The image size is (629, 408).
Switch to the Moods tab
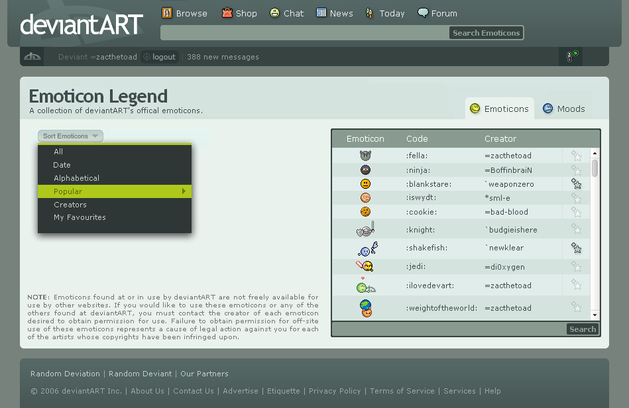point(564,109)
